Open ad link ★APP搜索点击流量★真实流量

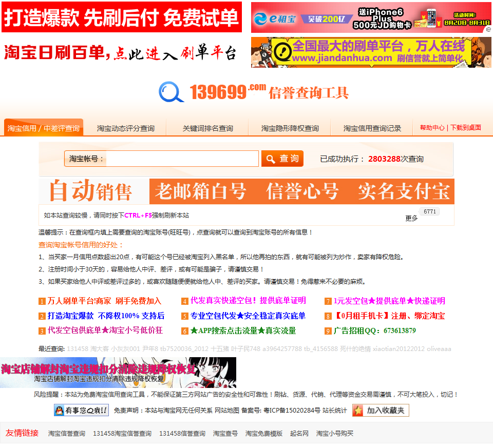243,330
